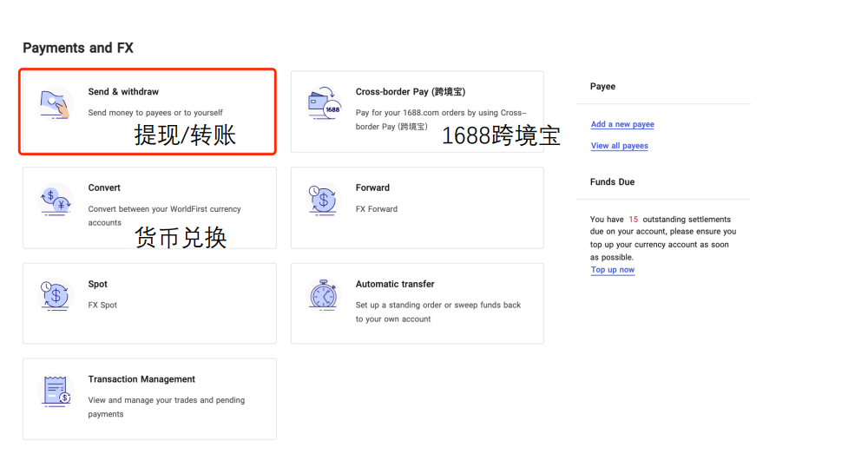Click the Transaction Management receipt icon
The image size is (868, 467).
[x=56, y=391]
